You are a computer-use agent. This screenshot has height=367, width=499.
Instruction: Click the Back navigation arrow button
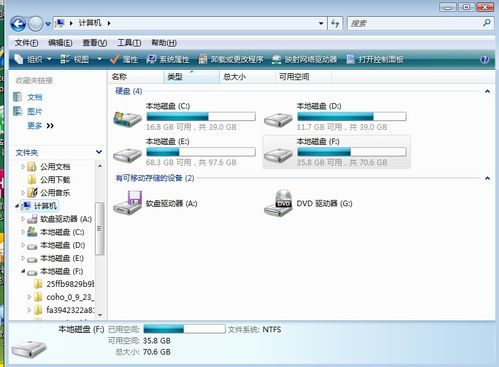click(18, 24)
